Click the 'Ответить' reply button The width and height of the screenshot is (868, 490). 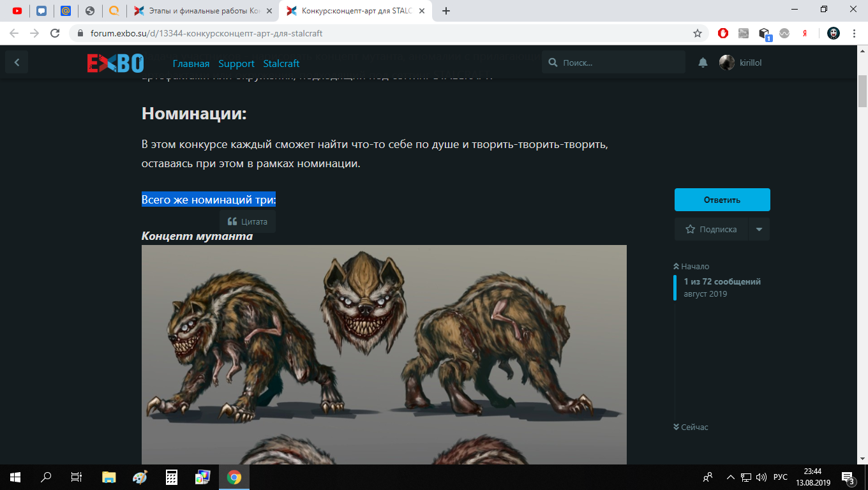[x=722, y=200]
